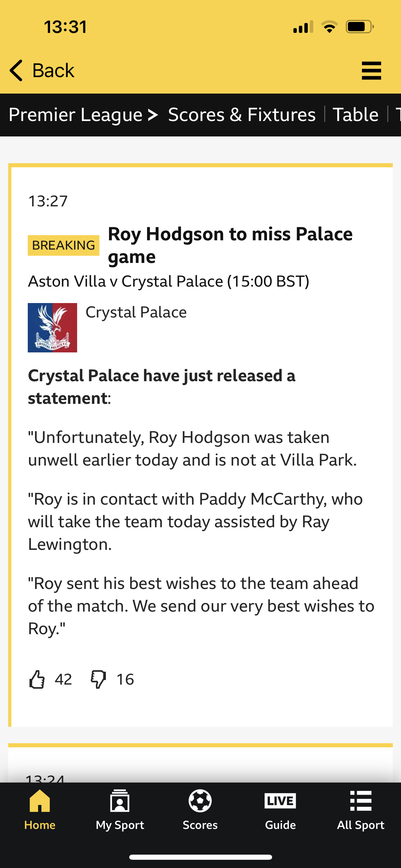The image size is (401, 868).
Task: Tap the Crystal Palace team name link
Action: coord(136,312)
